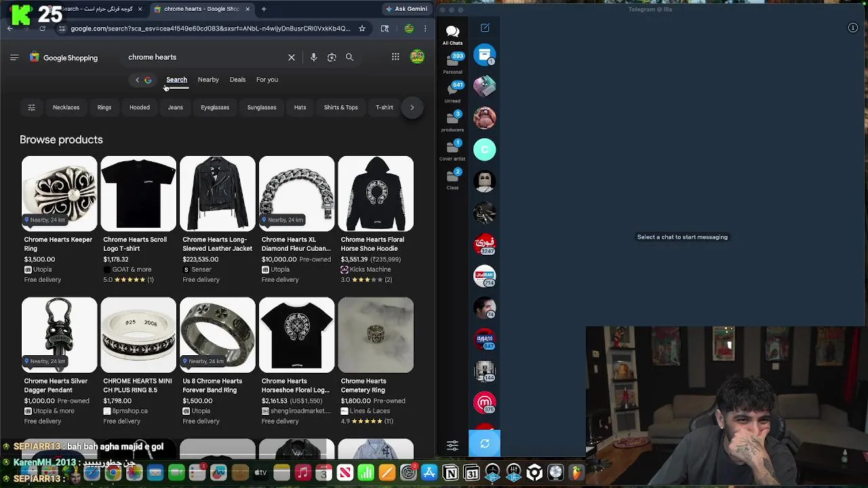Open the Google account avatar on Shopping page
This screenshot has height=488, width=868.
pos(417,57)
